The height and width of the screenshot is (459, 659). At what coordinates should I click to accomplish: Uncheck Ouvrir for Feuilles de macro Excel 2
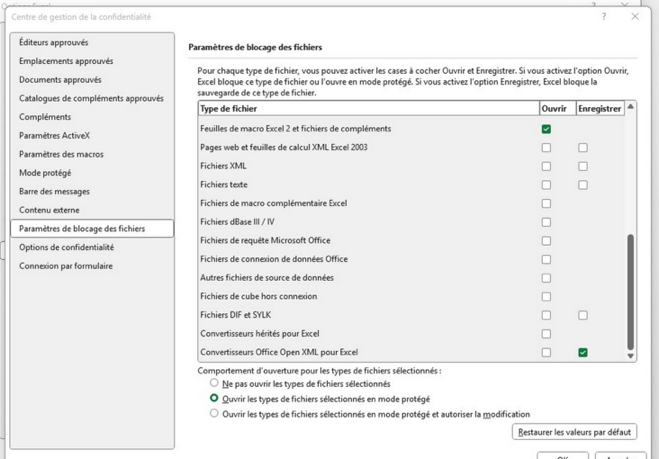(x=546, y=129)
